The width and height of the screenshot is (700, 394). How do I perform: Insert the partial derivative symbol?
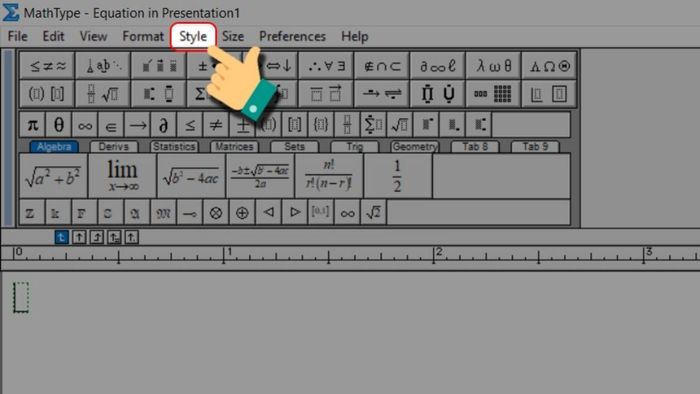tap(163, 125)
